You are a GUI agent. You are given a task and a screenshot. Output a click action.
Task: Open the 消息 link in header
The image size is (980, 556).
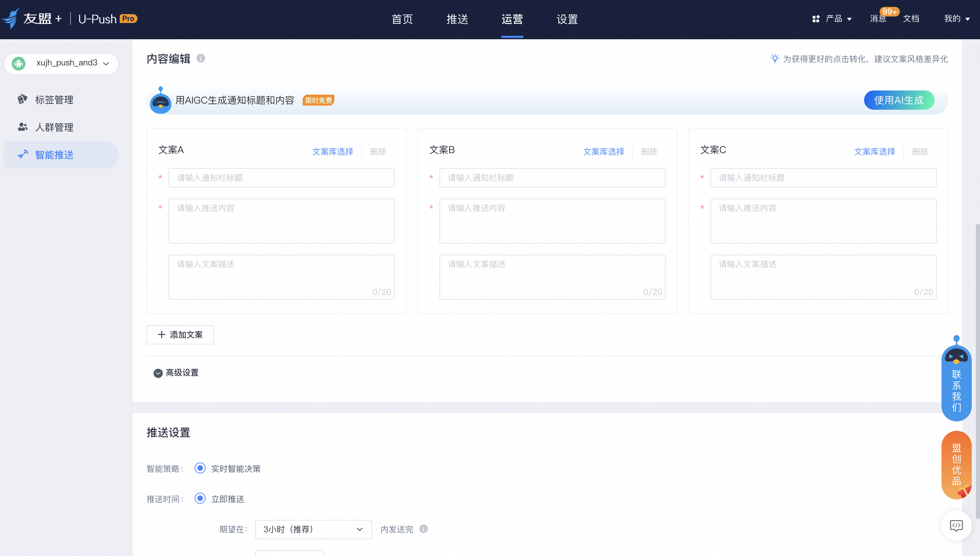click(878, 19)
